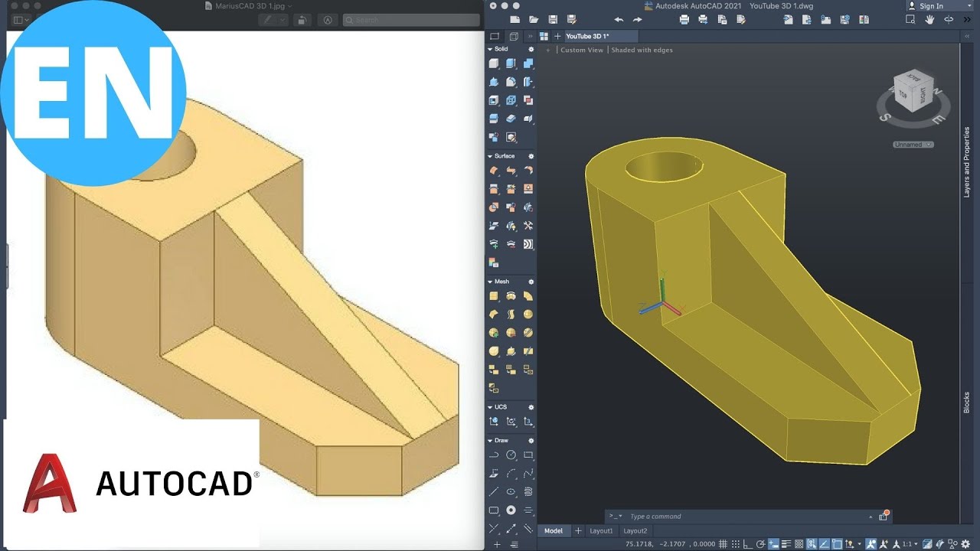Toggle selection cycling in status bar
The image size is (980, 551).
click(x=812, y=543)
